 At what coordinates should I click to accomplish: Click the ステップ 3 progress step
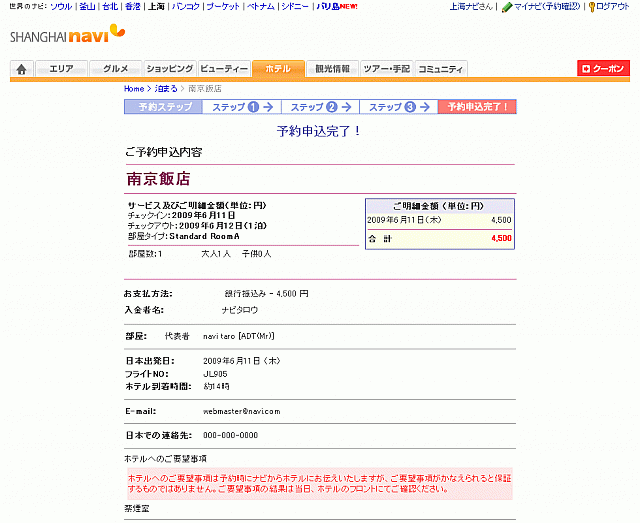pyautogui.click(x=399, y=107)
